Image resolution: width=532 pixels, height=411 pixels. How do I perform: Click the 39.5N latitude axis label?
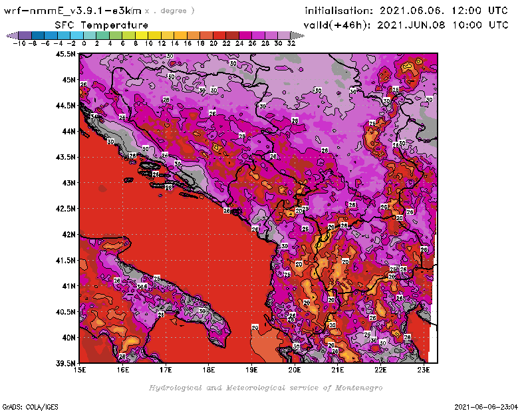point(65,364)
